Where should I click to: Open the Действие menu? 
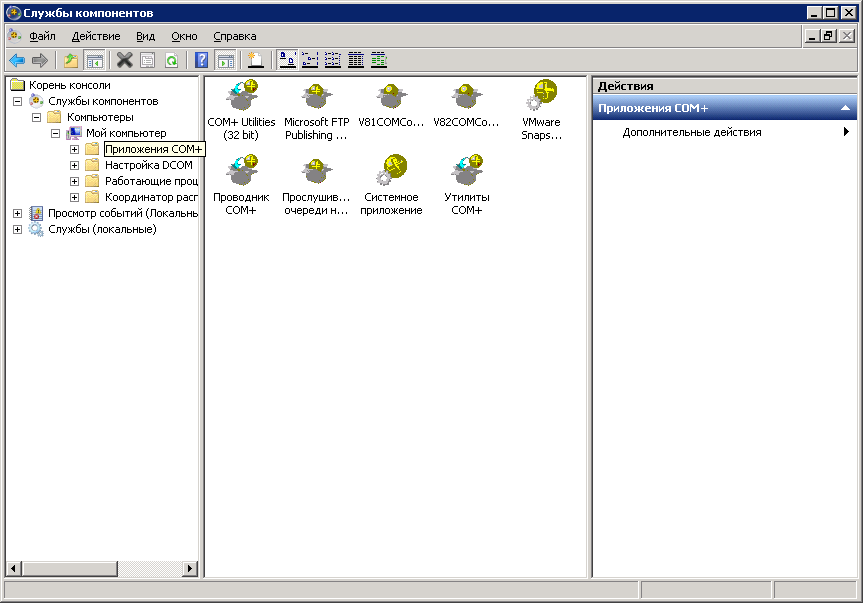(x=96, y=36)
